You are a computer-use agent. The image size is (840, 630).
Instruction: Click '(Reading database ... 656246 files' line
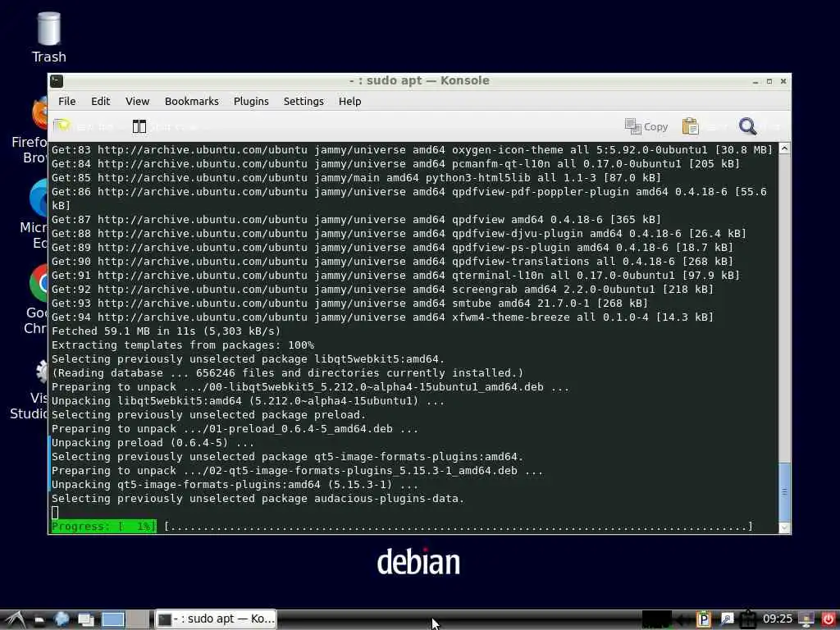[288, 373]
